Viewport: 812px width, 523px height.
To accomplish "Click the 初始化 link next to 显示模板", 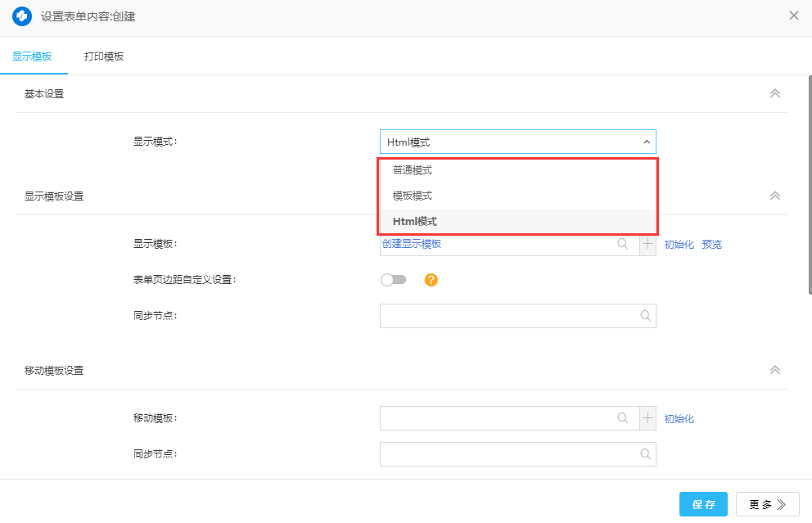I will pos(679,244).
